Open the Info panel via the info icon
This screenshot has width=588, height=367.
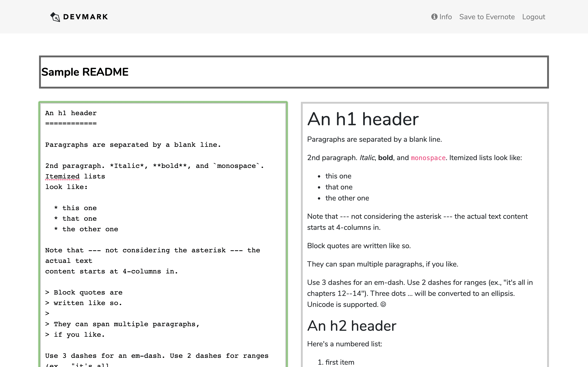pyautogui.click(x=434, y=17)
